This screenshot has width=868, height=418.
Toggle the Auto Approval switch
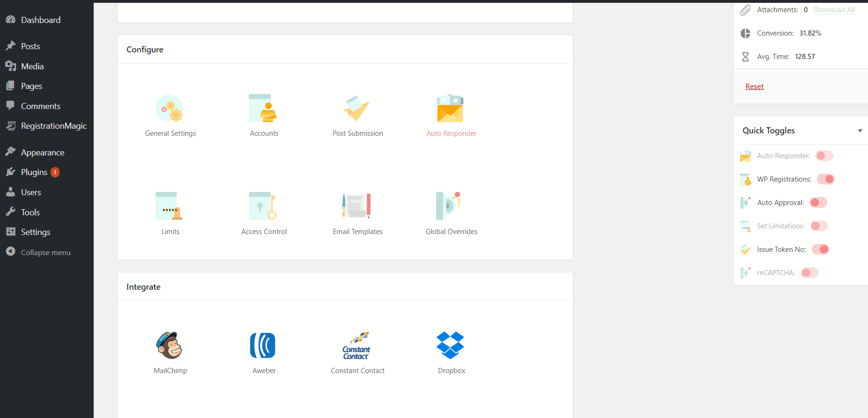pyautogui.click(x=818, y=203)
